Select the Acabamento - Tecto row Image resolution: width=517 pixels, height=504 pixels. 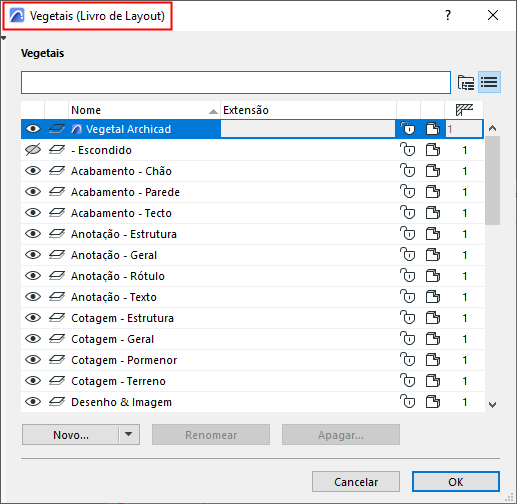[x=252, y=213]
